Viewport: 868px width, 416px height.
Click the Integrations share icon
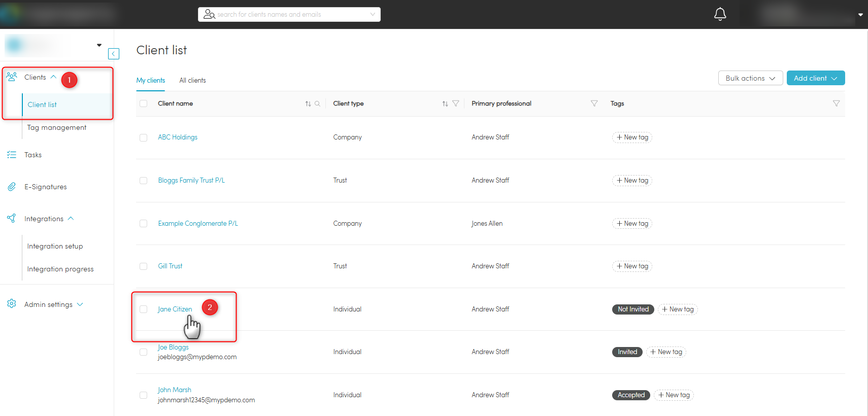click(12, 218)
